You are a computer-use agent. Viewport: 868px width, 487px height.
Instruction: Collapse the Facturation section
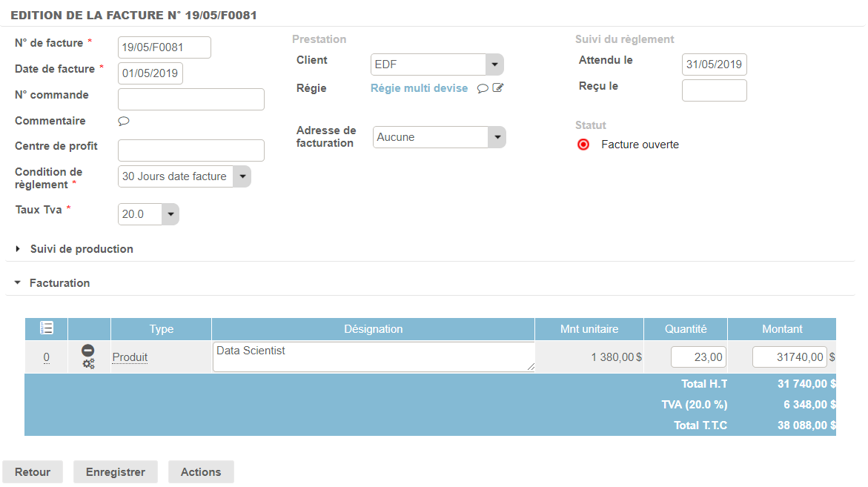coord(59,283)
